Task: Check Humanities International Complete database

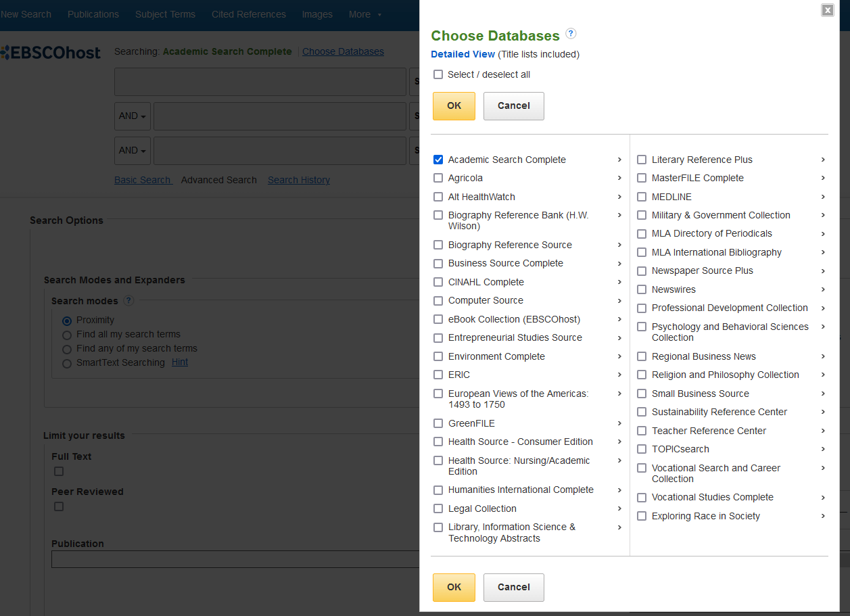Action: pos(438,490)
